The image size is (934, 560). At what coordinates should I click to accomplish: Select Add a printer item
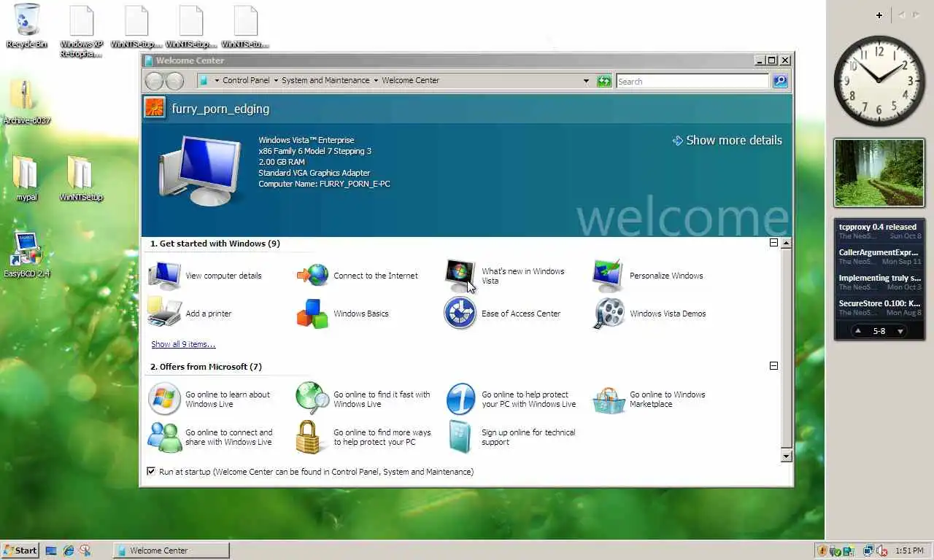tap(190, 314)
